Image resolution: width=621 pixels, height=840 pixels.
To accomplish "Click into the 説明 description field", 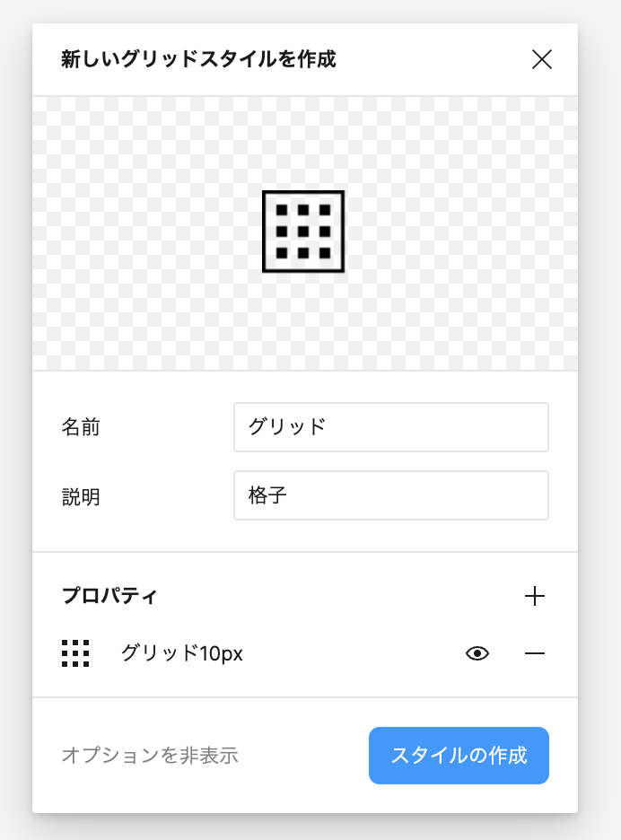I will 390,495.
